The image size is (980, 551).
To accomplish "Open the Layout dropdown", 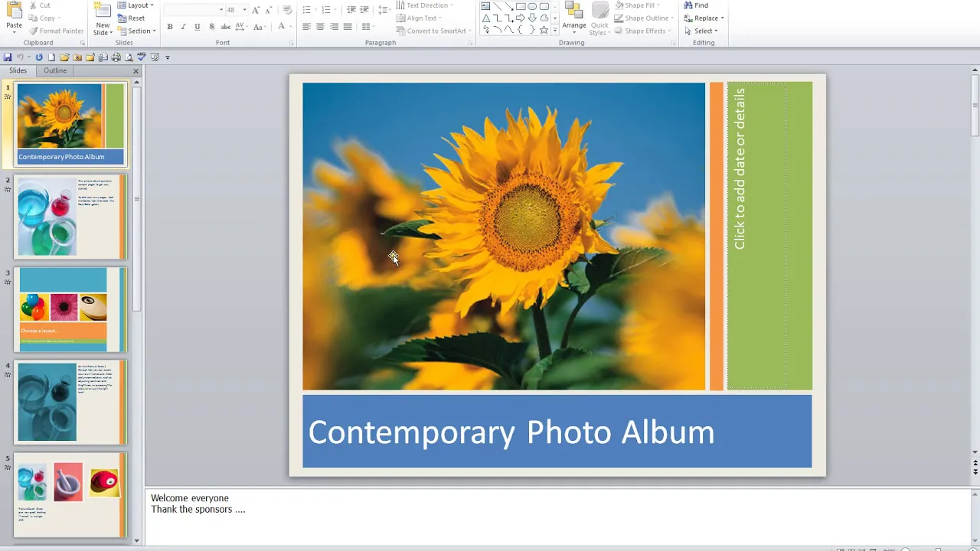I will pyautogui.click(x=136, y=5).
